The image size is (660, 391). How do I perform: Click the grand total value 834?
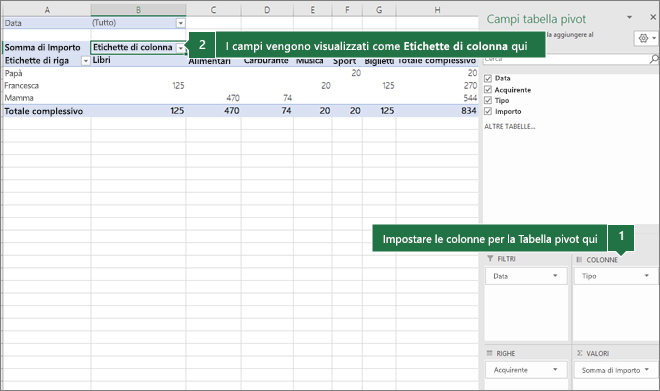pyautogui.click(x=468, y=111)
